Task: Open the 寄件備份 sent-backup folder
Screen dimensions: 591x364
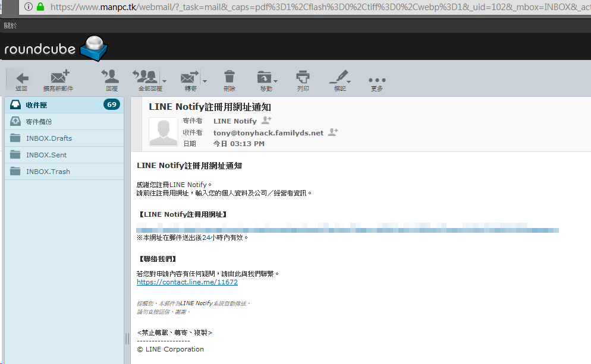Action: coord(64,122)
